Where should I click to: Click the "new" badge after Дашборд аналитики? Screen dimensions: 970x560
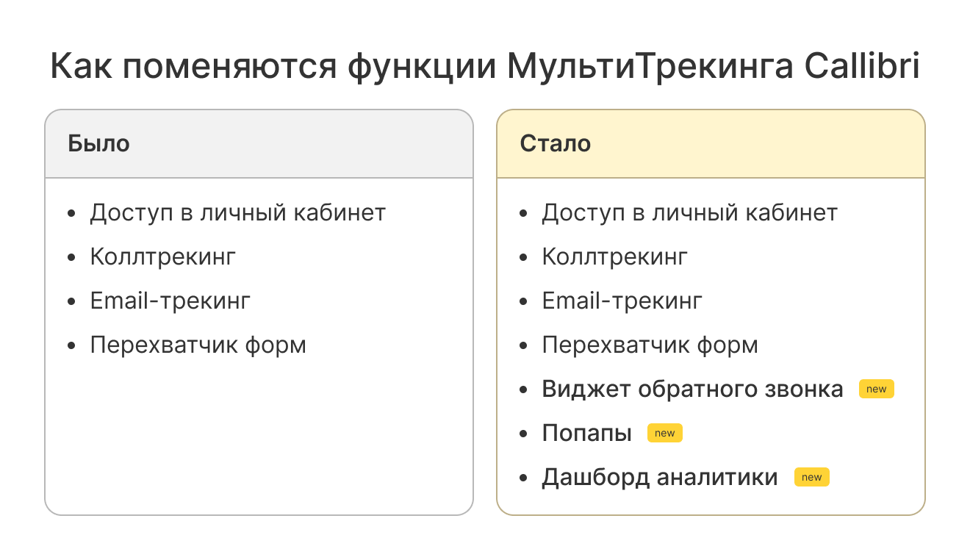(811, 478)
